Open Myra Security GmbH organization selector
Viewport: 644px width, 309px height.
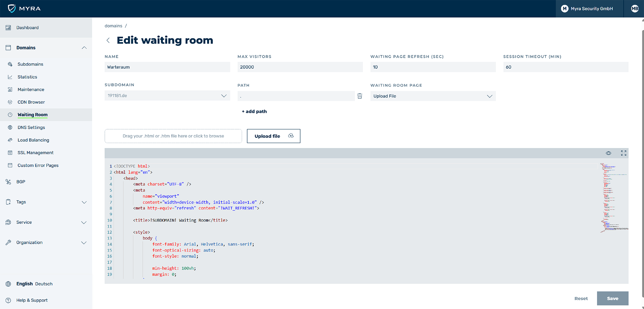[589, 8]
